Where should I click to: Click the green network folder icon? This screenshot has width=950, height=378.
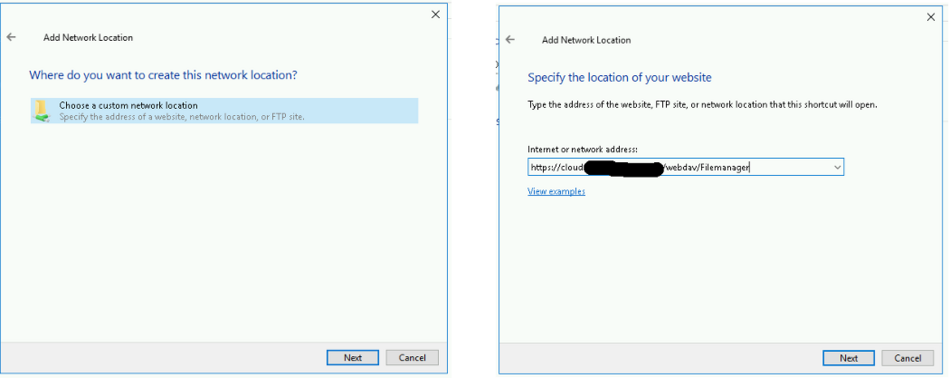point(42,111)
